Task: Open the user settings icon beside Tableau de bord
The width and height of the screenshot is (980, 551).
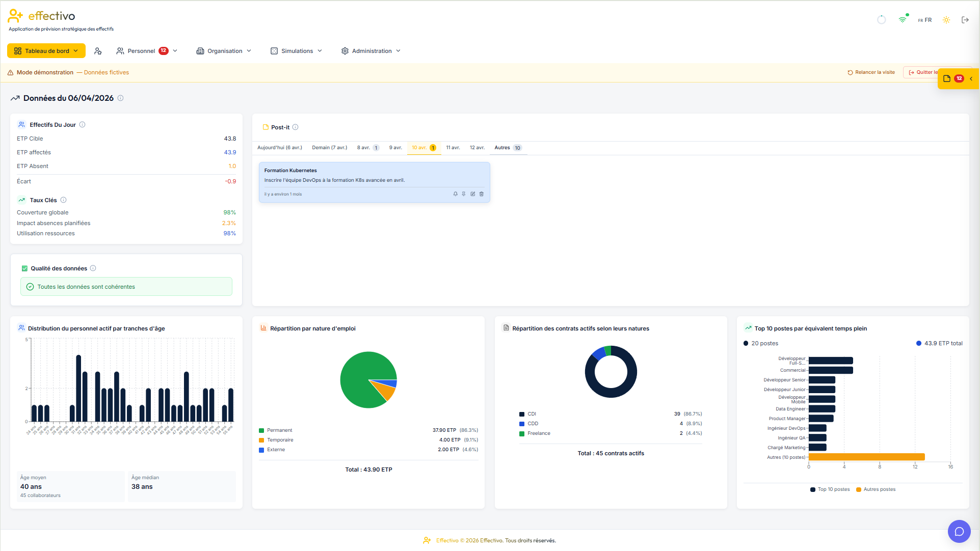Action: click(x=98, y=51)
